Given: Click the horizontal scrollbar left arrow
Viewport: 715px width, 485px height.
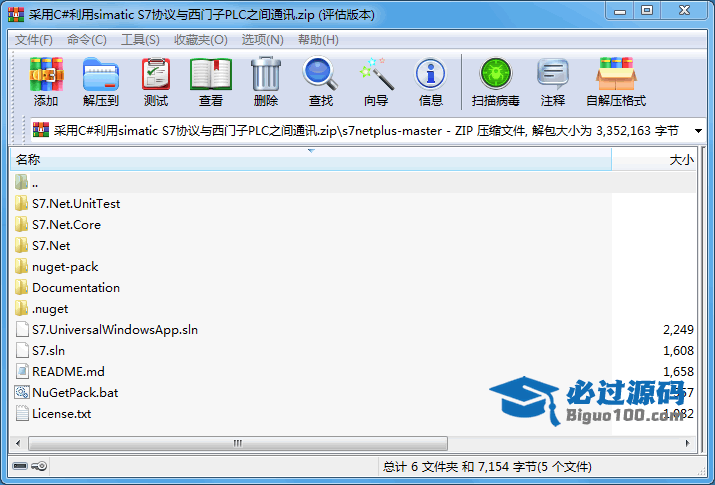Looking at the screenshot, I should coord(18,443).
